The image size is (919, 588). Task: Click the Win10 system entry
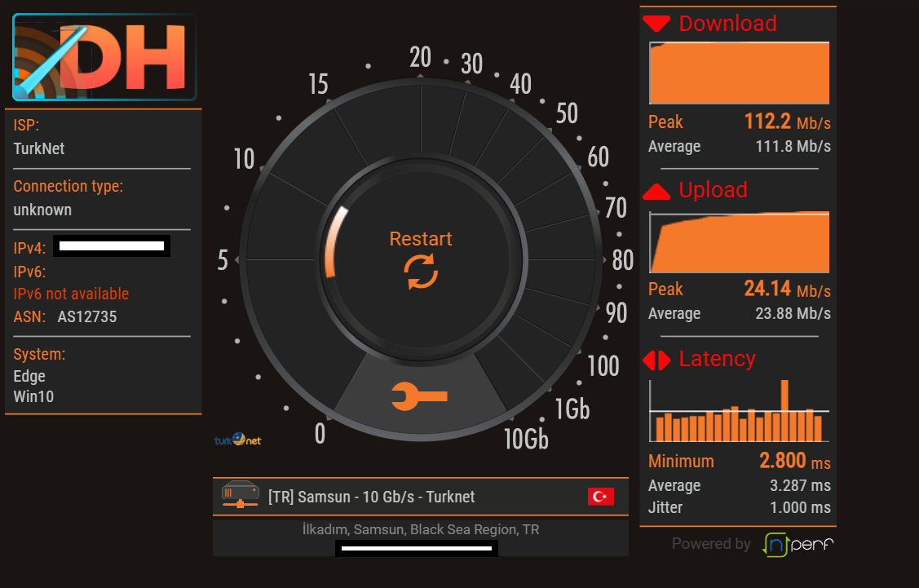click(x=33, y=397)
